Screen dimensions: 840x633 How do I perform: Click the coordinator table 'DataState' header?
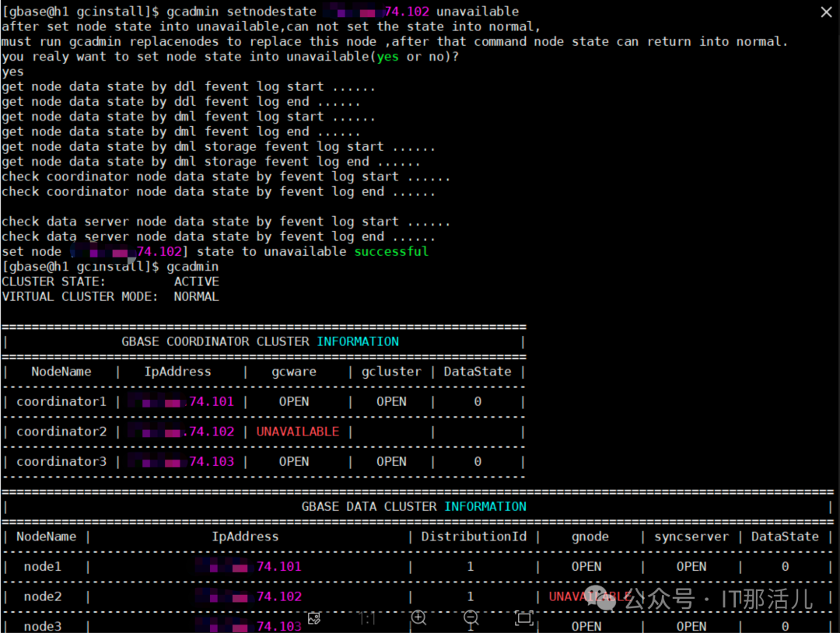point(478,372)
